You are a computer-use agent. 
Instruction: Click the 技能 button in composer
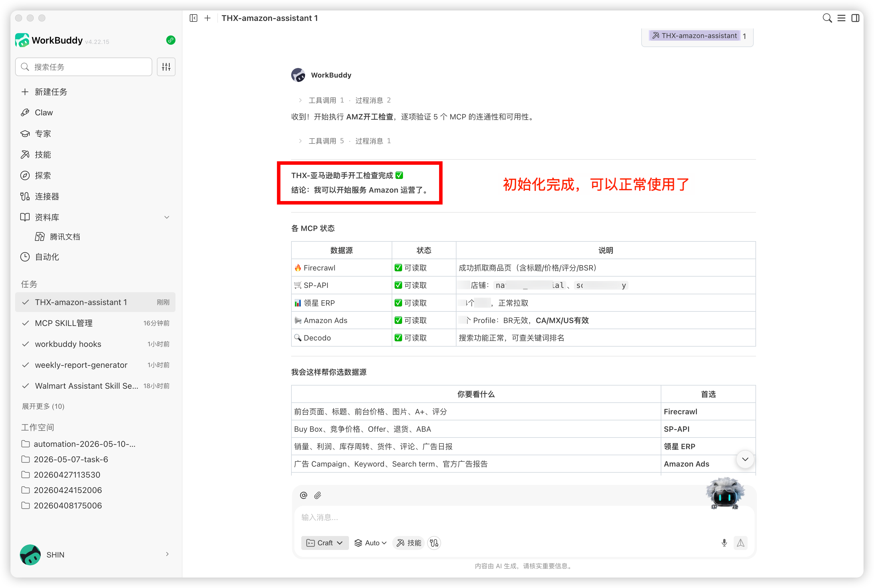click(409, 543)
